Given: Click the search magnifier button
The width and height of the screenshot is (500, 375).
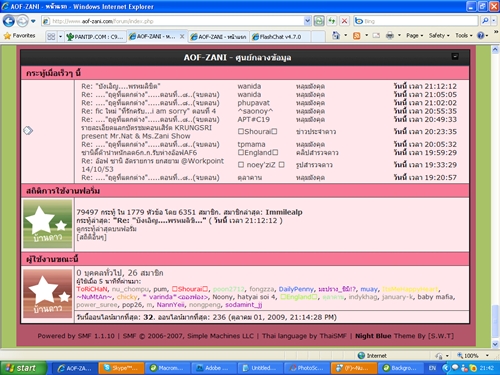Looking at the screenshot, I should click(485, 21).
